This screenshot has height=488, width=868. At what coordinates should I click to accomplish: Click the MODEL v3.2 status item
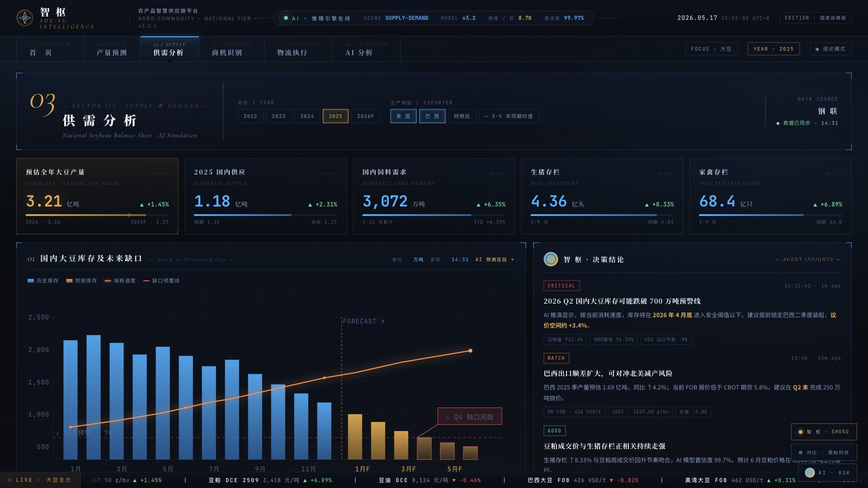click(x=458, y=18)
